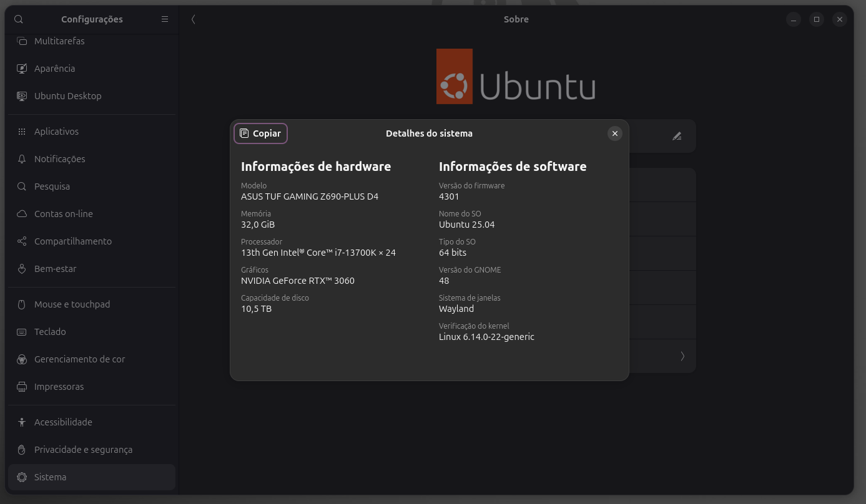Maximize the Settings window
The height and width of the screenshot is (504, 866).
[817, 19]
